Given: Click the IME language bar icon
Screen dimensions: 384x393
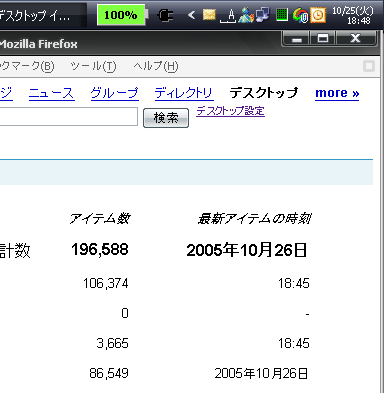Looking at the screenshot, I should point(229,16).
